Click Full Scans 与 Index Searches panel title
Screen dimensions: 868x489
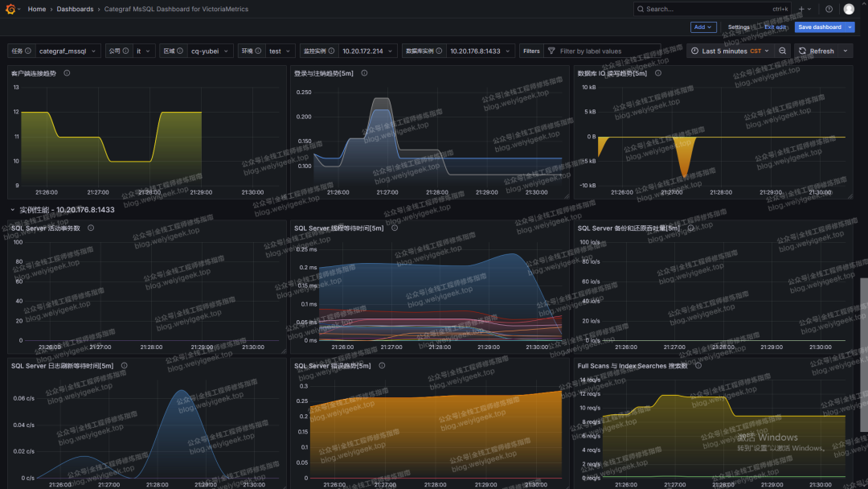click(x=633, y=365)
